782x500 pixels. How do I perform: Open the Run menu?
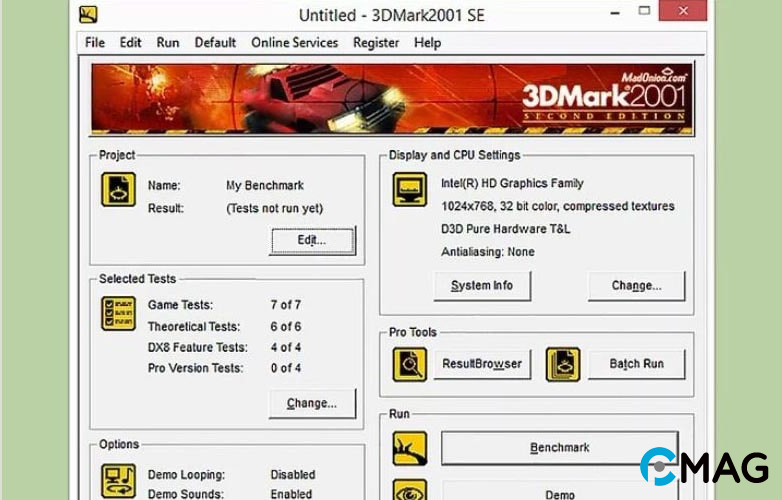(x=168, y=43)
